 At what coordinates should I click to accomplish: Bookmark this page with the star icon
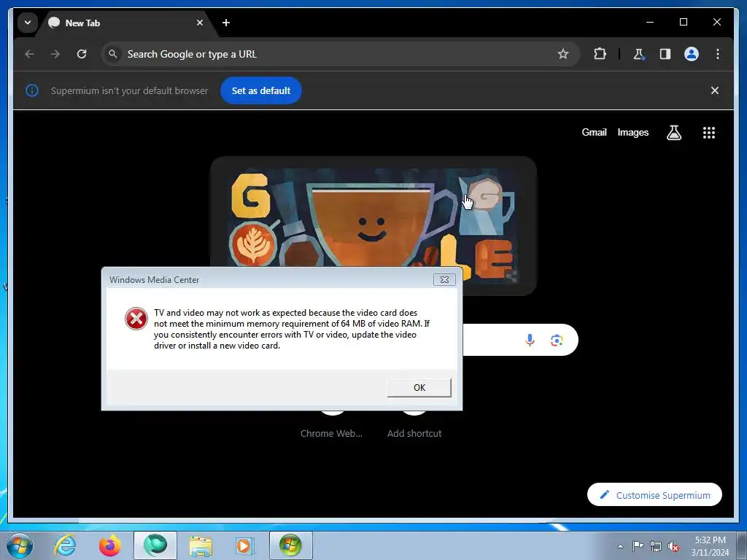[x=563, y=54]
